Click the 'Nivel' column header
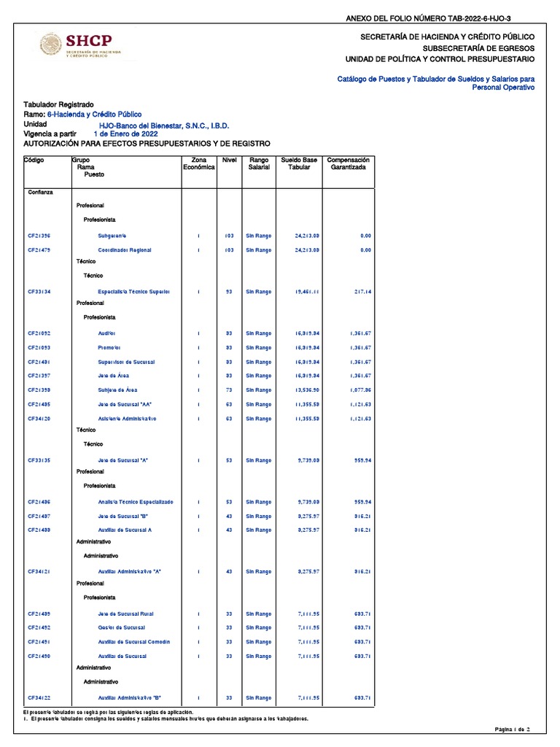The height and width of the screenshot is (747, 560). pos(229,160)
